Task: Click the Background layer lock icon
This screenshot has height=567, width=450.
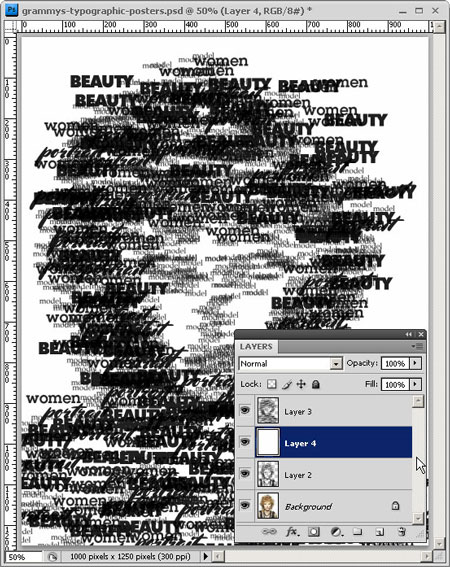Action: pos(395,506)
